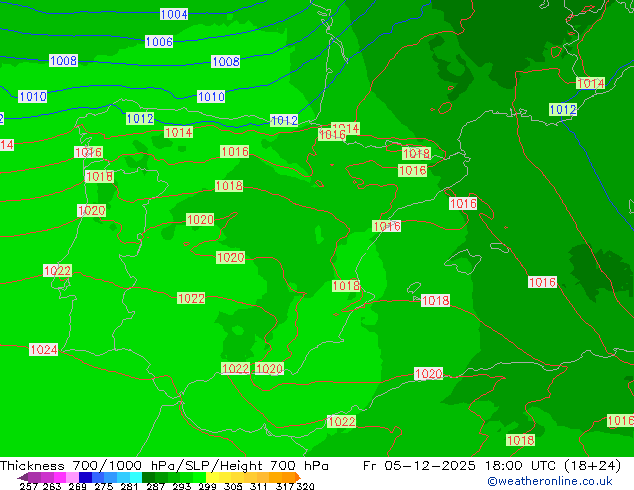The height and width of the screenshot is (490, 634).
Task: Click the legend value 305
Action: coord(233,486)
